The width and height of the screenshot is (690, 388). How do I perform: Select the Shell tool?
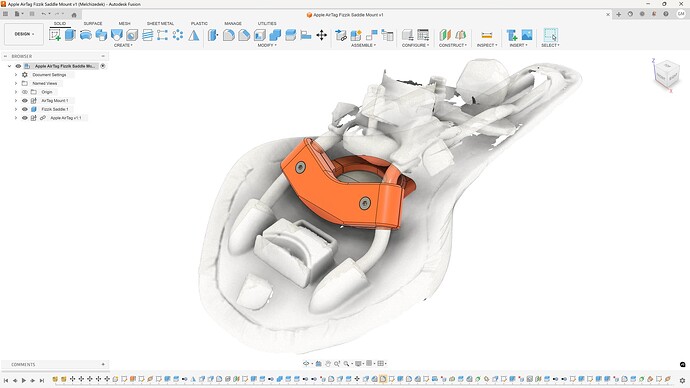tap(260, 35)
